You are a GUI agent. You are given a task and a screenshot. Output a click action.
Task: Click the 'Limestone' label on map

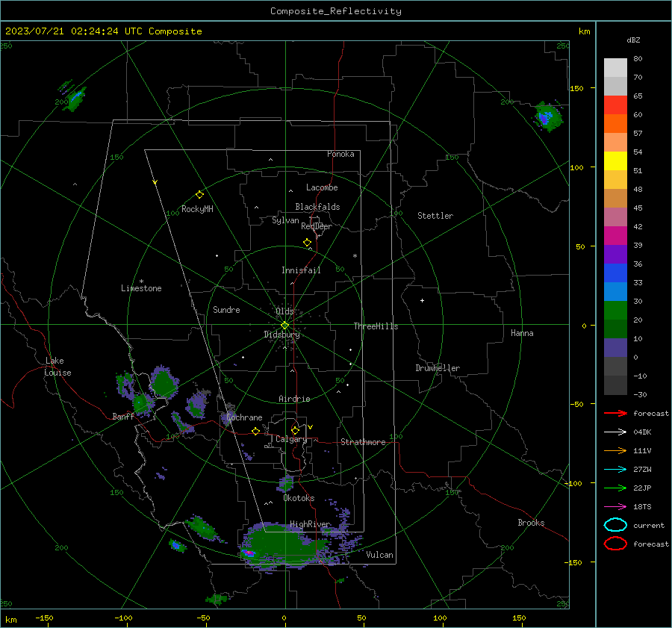[141, 288]
